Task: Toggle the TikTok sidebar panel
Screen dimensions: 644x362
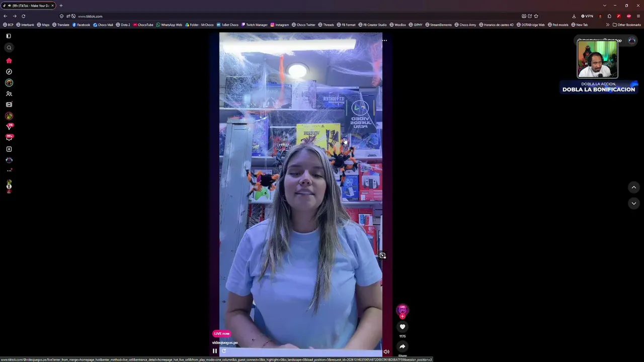Action: click(x=9, y=36)
